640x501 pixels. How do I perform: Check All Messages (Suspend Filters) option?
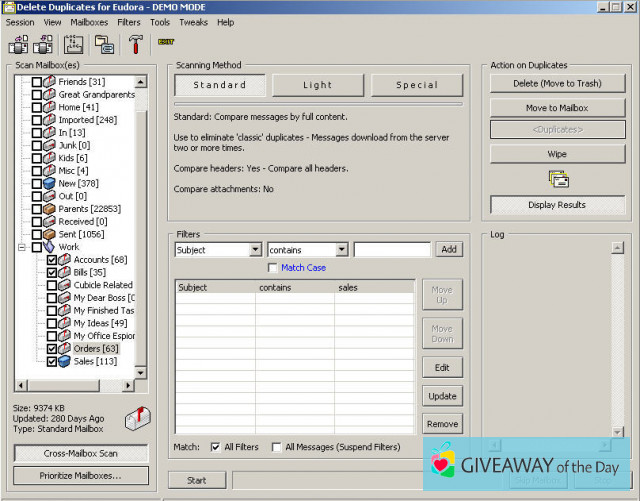pyautogui.click(x=277, y=447)
